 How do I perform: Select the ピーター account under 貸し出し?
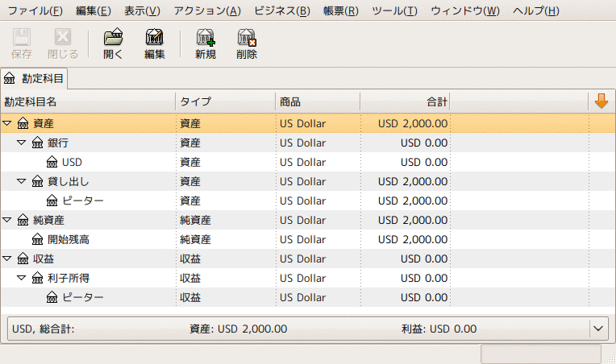tap(82, 201)
